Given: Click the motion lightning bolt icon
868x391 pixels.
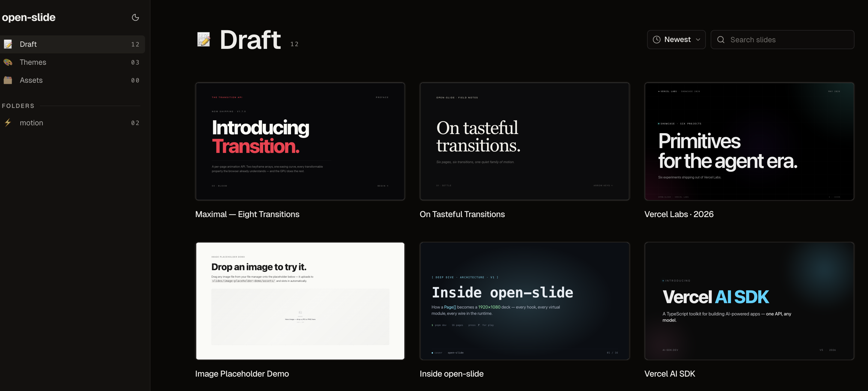Looking at the screenshot, I should click(x=8, y=123).
